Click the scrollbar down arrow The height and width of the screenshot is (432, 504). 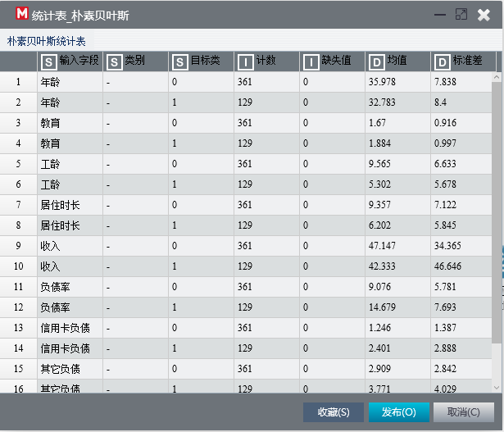497,388
